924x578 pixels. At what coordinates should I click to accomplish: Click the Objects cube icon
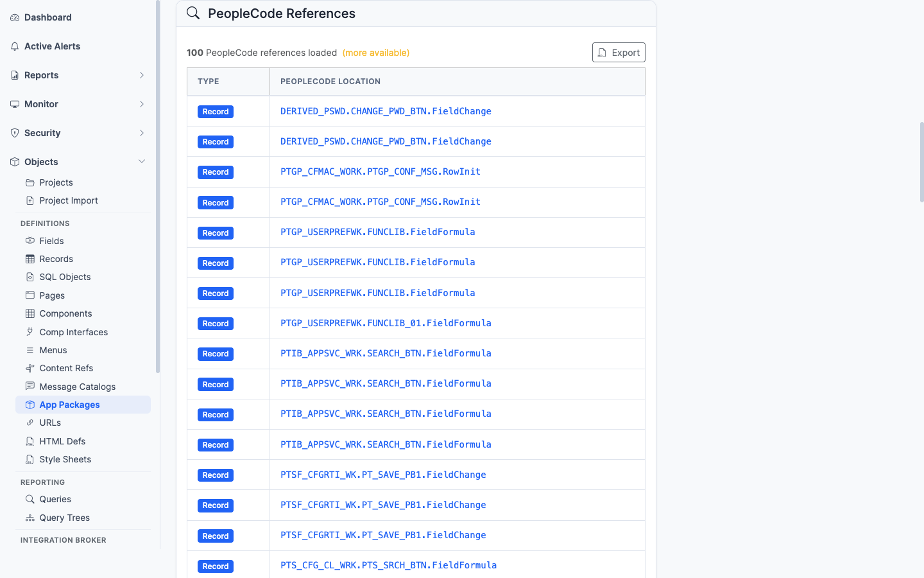15,162
